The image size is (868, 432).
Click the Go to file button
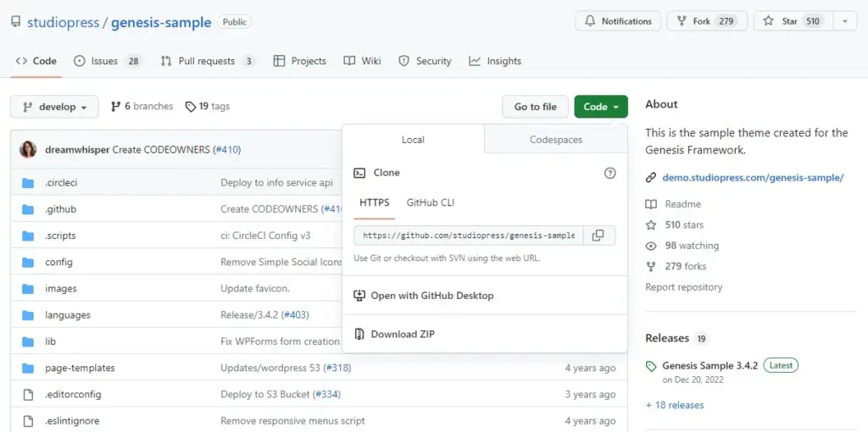[536, 107]
